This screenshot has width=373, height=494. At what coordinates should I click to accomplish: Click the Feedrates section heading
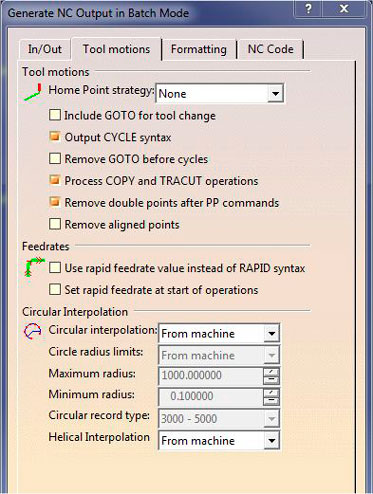click(x=46, y=246)
